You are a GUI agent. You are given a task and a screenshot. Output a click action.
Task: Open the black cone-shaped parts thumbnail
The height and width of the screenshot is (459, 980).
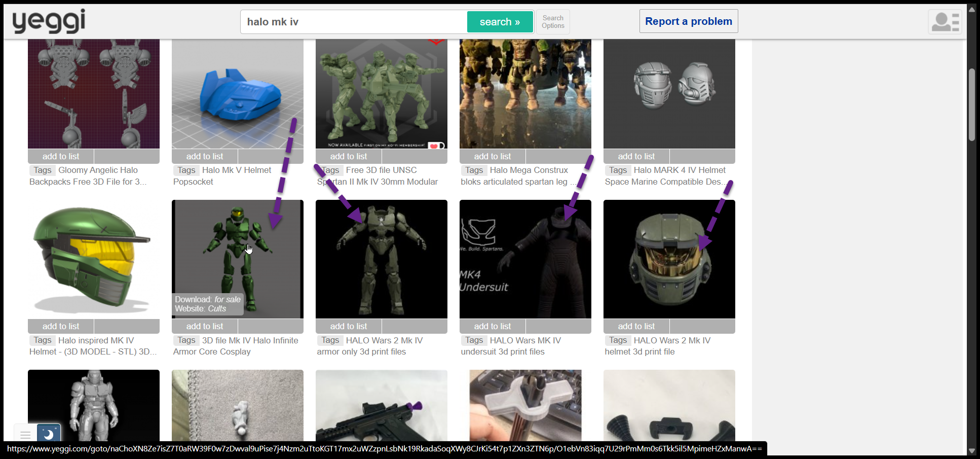(669, 405)
